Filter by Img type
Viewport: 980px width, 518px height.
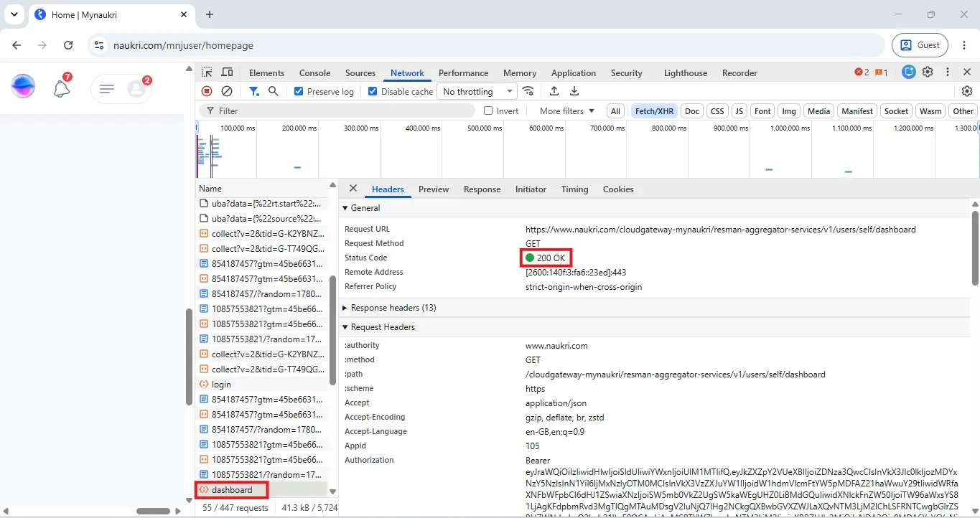click(789, 111)
